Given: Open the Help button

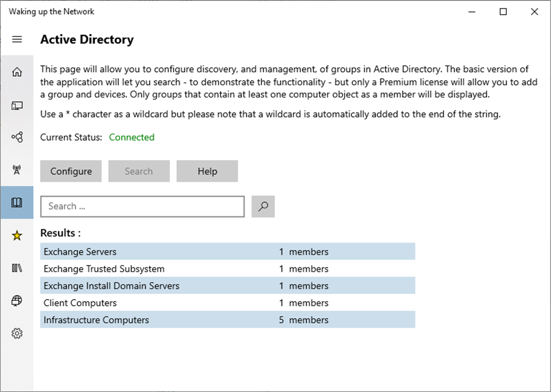Looking at the screenshot, I should tap(207, 171).
